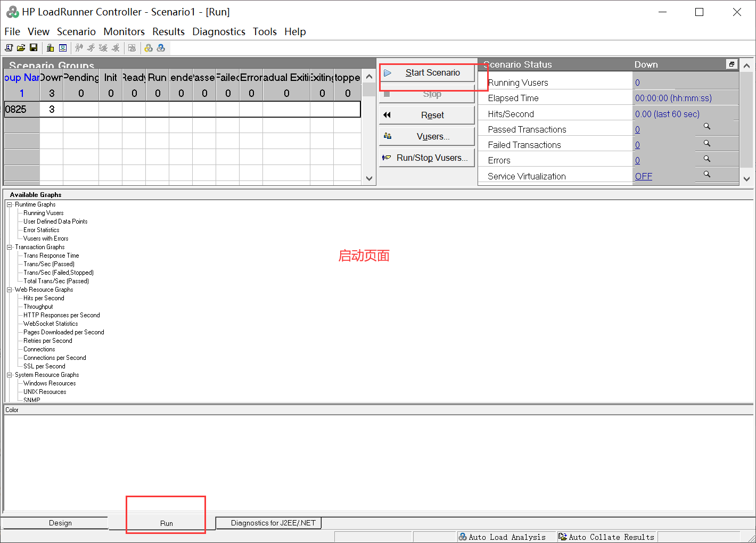Click the Start Scenario button

(427, 73)
